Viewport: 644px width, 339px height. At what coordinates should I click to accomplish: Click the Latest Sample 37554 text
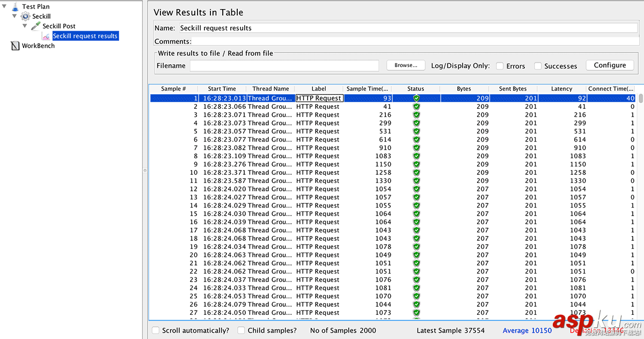450,330
